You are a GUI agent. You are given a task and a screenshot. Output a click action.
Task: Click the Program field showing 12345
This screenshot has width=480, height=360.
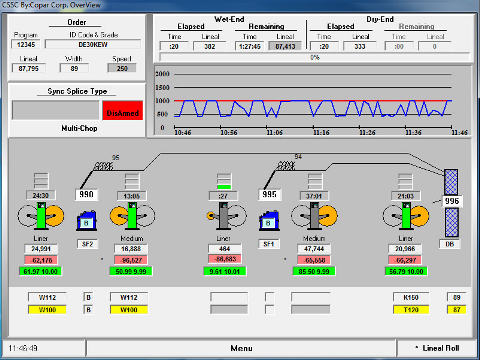click(x=26, y=44)
